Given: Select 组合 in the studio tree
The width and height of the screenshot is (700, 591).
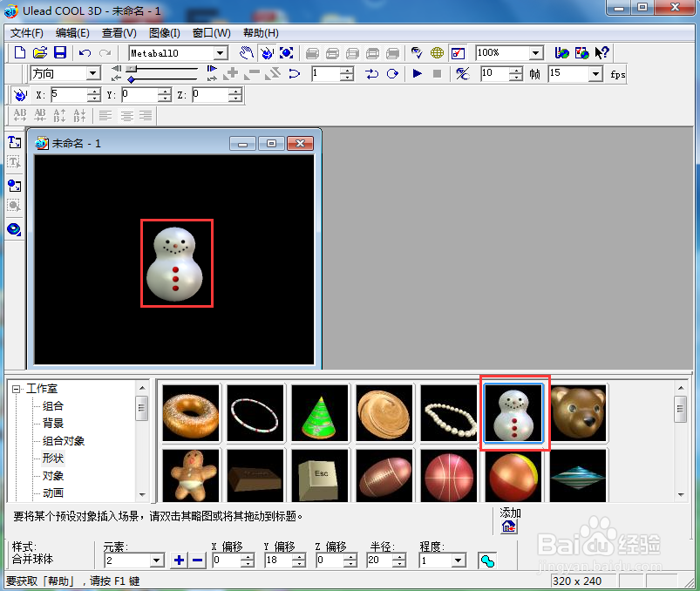Looking at the screenshot, I should click(x=53, y=405).
